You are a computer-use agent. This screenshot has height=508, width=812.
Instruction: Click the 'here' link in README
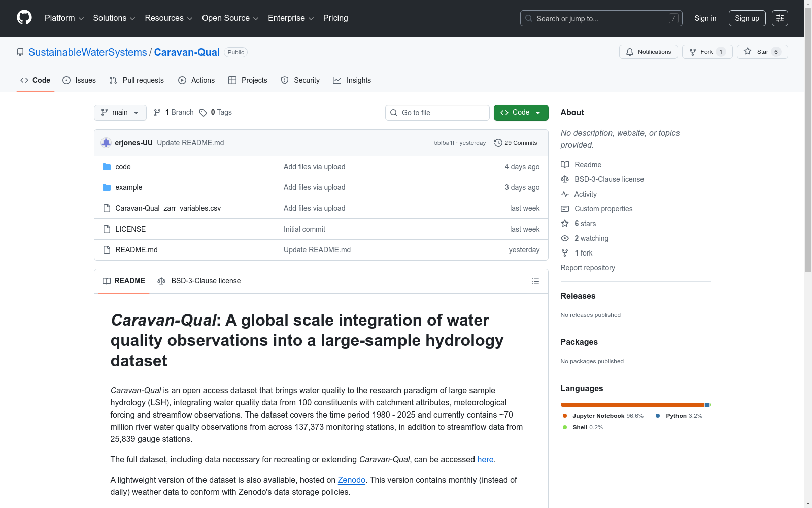coord(485,459)
